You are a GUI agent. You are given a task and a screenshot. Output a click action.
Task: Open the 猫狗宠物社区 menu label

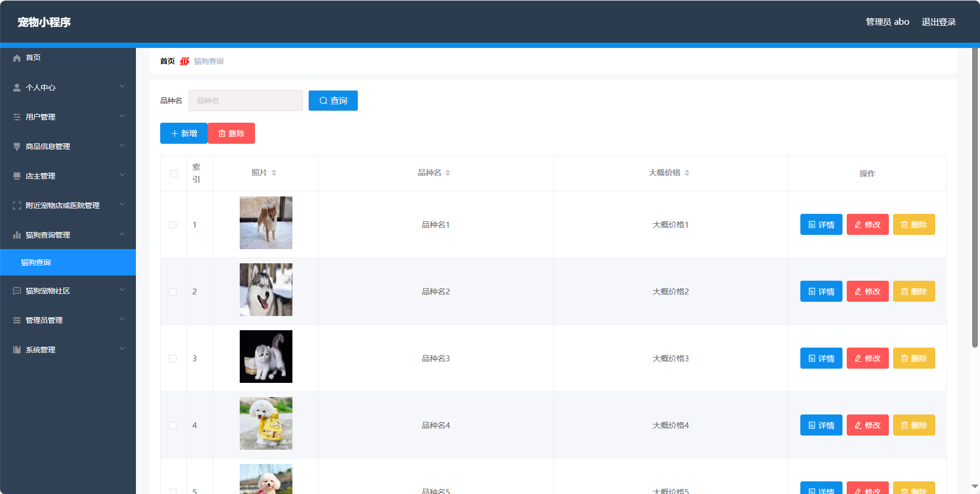tap(48, 291)
